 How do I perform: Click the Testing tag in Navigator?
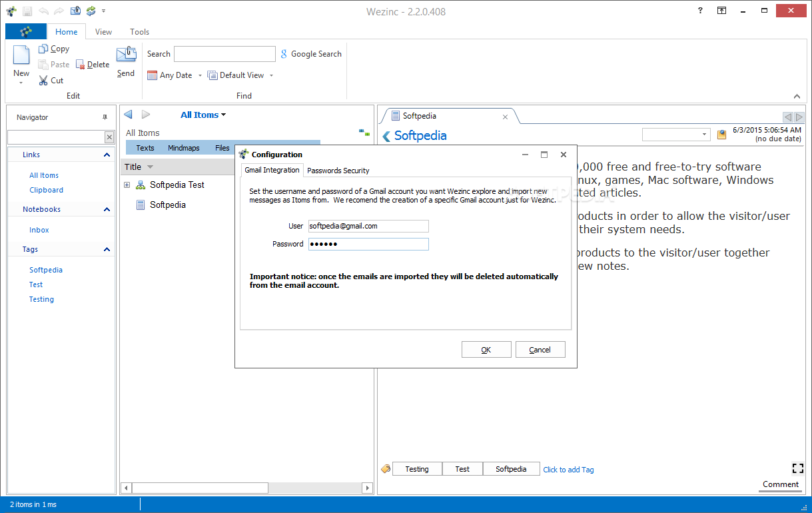(x=41, y=299)
